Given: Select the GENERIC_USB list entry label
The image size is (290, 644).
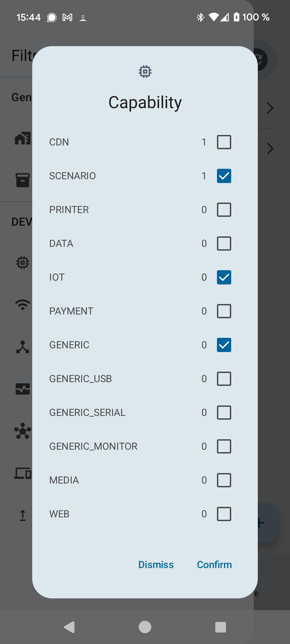Looking at the screenshot, I should pos(80,379).
